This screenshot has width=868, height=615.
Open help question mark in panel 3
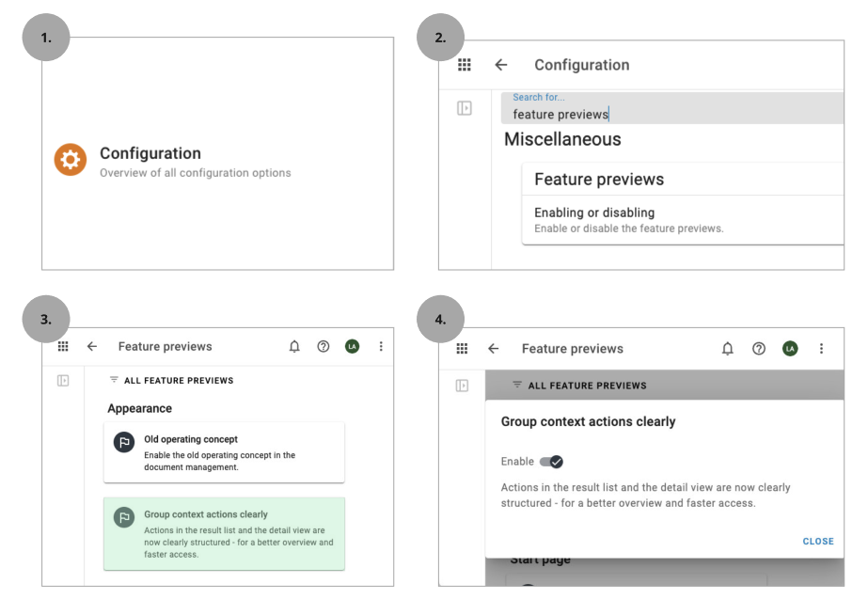(324, 347)
